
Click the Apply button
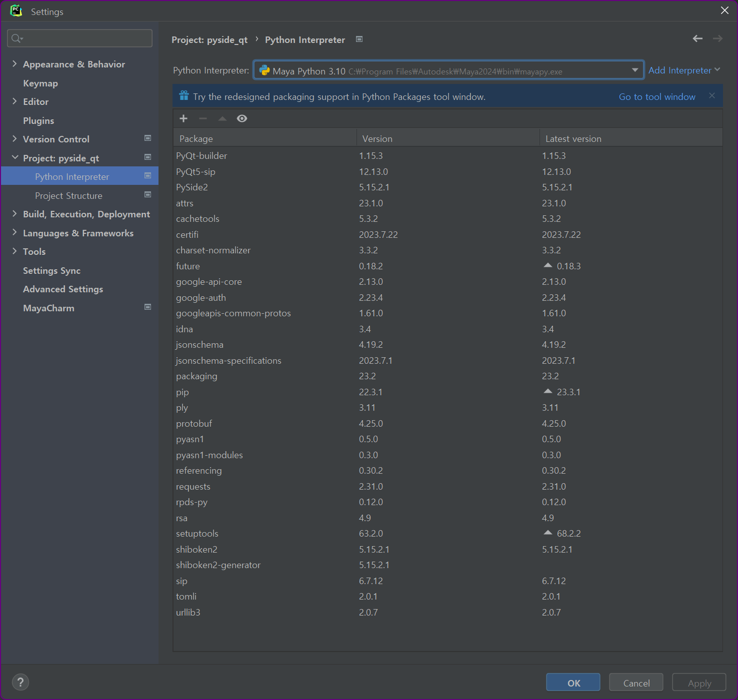click(699, 683)
